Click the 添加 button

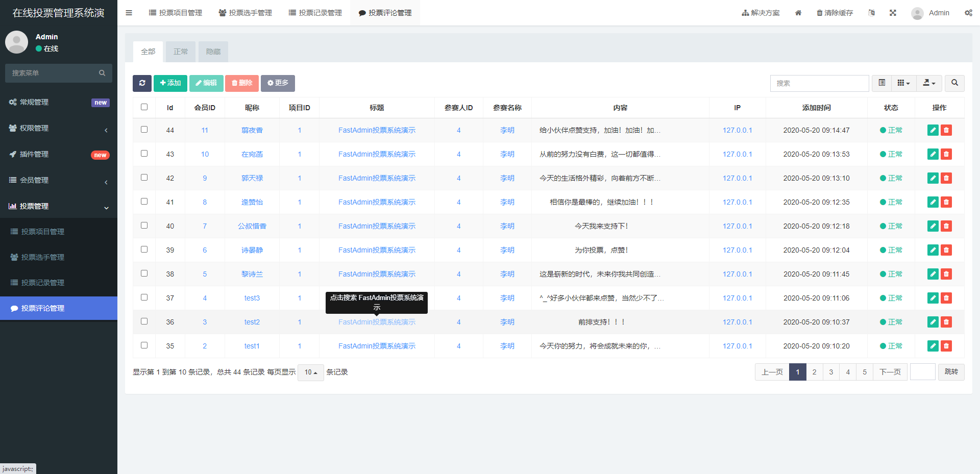(170, 83)
